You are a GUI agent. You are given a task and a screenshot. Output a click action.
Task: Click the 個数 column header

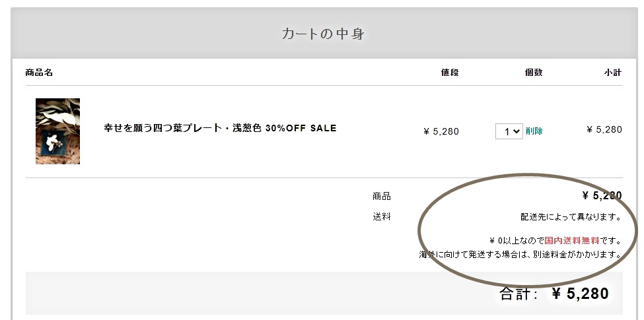click(534, 73)
